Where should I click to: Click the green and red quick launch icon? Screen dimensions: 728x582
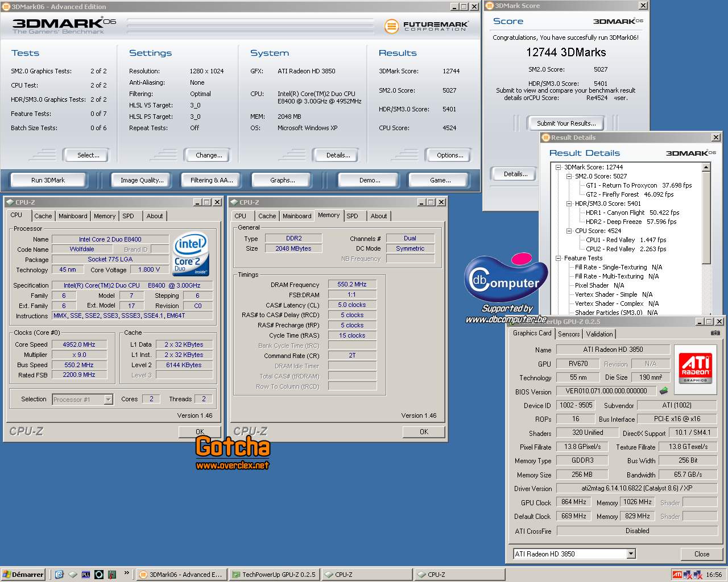pos(112,574)
